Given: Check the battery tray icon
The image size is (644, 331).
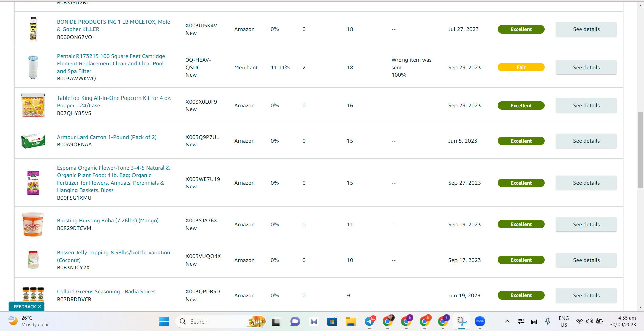Looking at the screenshot, I should click(x=600, y=322).
